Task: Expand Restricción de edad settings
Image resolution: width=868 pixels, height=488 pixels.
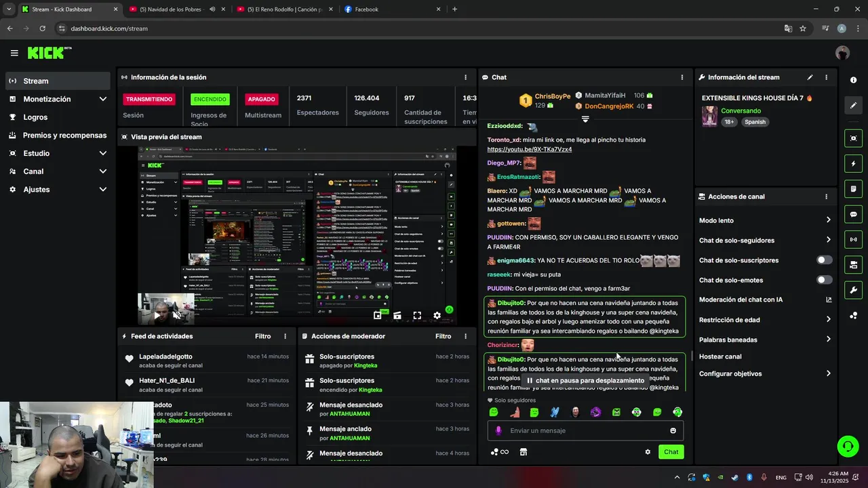Action: tap(765, 320)
